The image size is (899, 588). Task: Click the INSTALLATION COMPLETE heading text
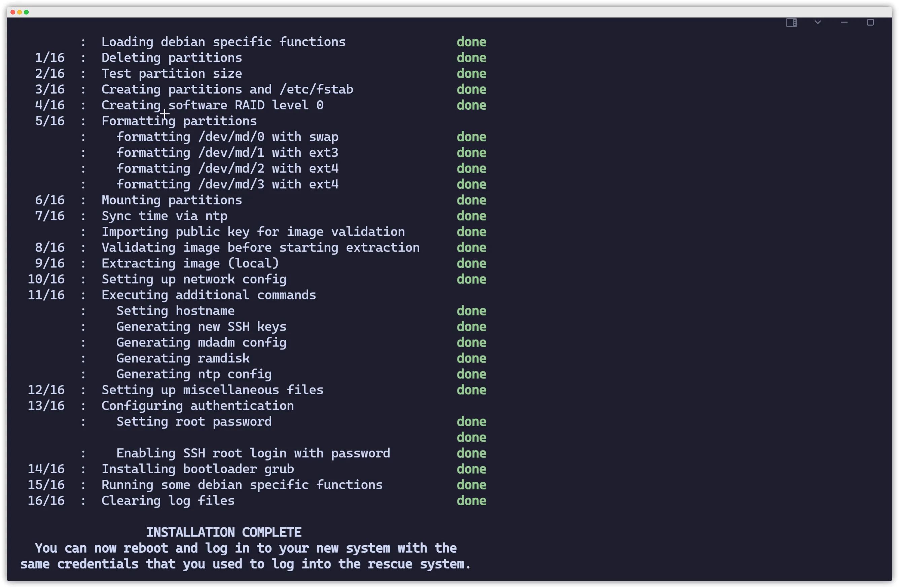[224, 532]
